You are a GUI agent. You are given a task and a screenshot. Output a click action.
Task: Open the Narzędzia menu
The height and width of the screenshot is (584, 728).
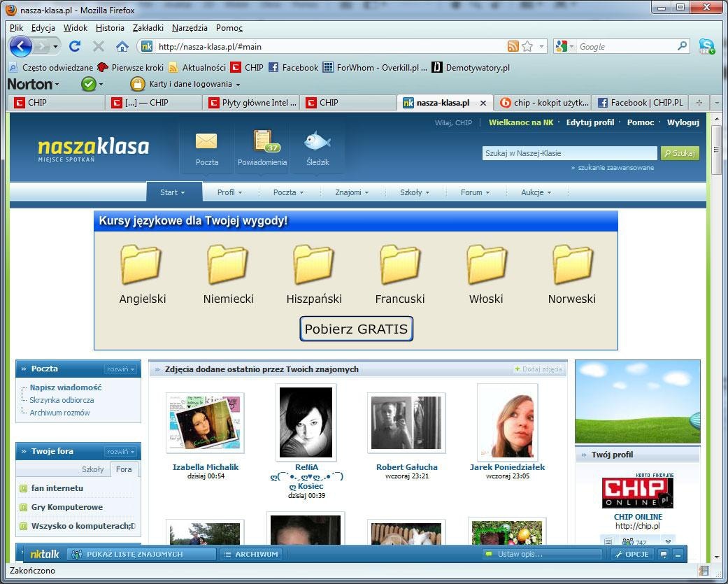190,28
